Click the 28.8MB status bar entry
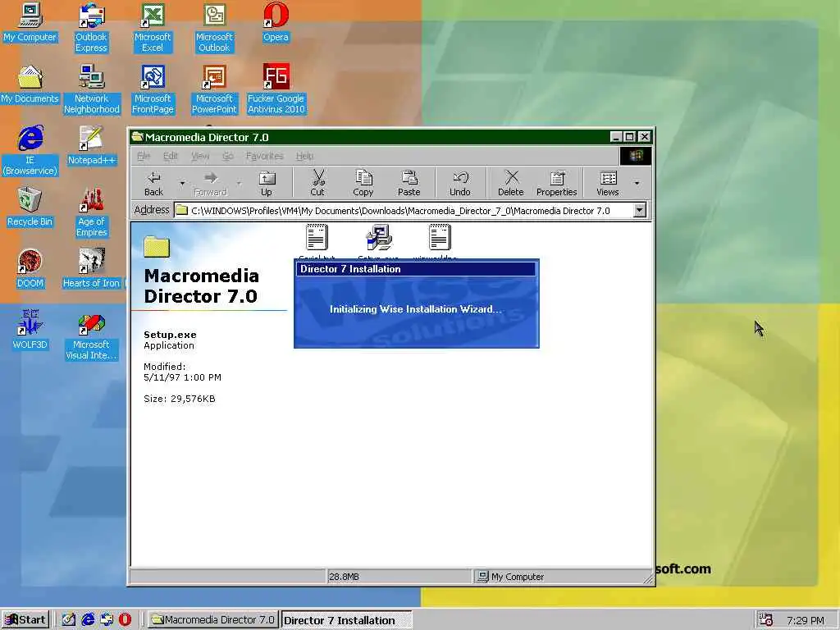This screenshot has width=840, height=630. click(x=399, y=577)
